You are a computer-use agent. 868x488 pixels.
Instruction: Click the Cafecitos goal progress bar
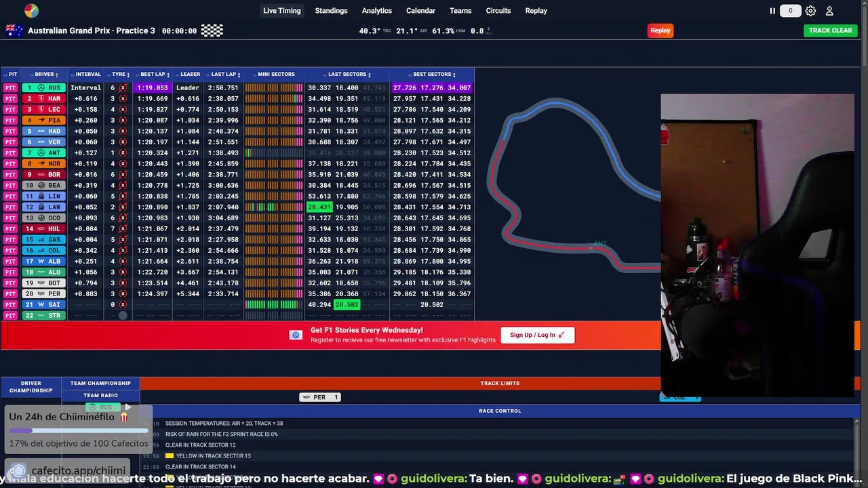[x=79, y=431]
